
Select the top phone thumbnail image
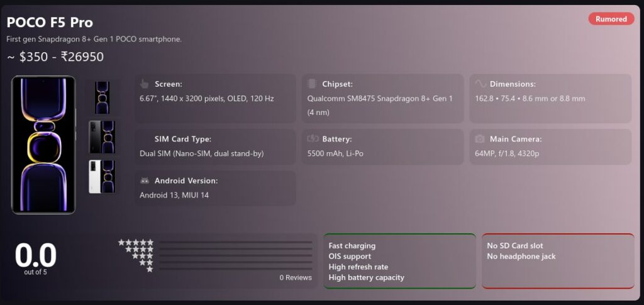[x=102, y=97]
